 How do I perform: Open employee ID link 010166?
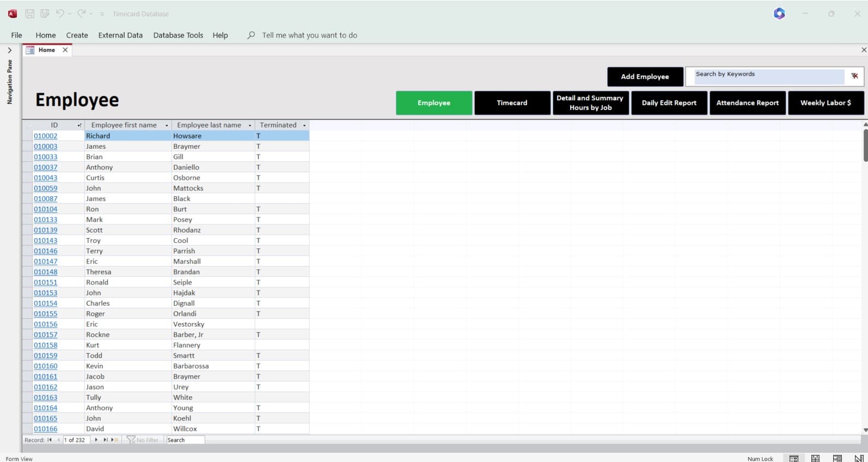point(45,429)
